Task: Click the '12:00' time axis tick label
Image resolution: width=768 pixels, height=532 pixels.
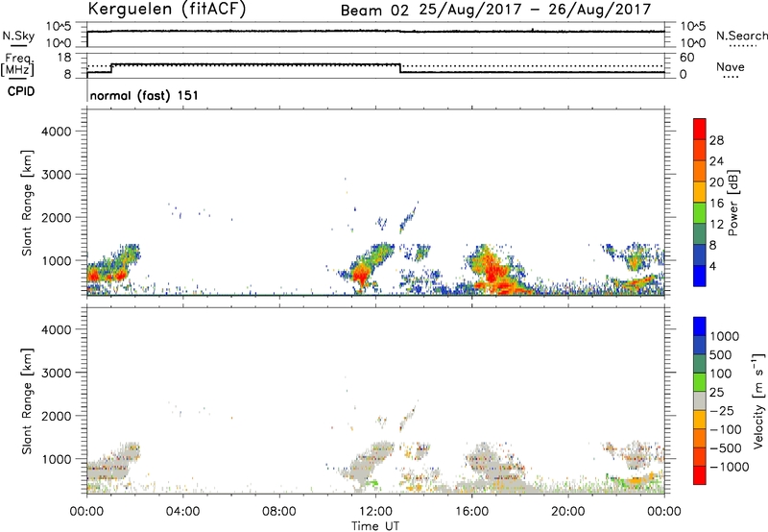Action: 375,512
